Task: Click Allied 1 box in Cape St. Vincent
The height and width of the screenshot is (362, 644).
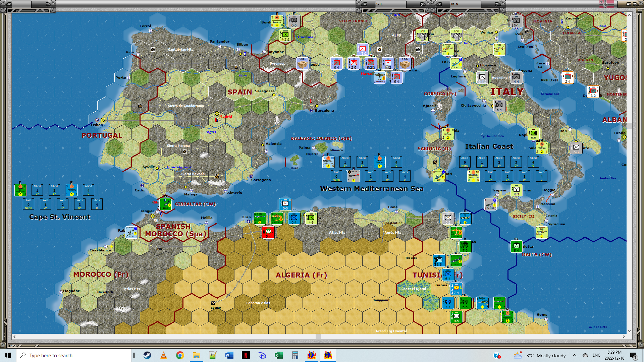Action: coord(37,190)
